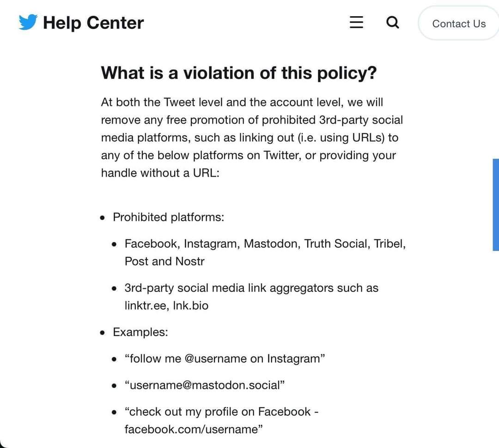Go to Help Center home title
Viewport: 499px width, 448px height.
[x=93, y=23]
